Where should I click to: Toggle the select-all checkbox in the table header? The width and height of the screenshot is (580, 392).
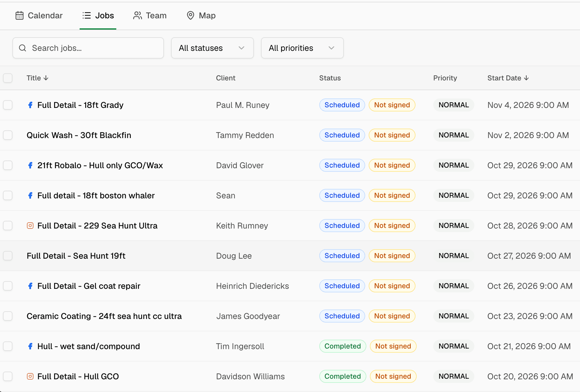tap(8, 78)
